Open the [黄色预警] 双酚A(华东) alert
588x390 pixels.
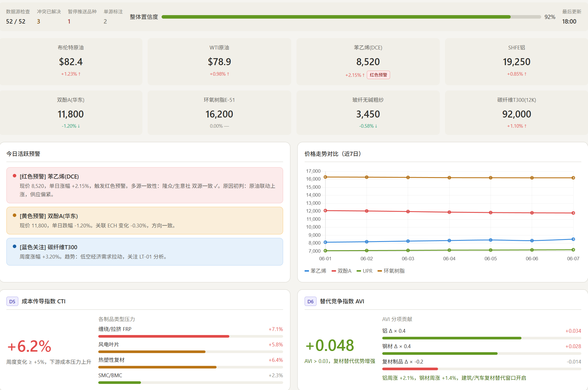pyautogui.click(x=145, y=220)
